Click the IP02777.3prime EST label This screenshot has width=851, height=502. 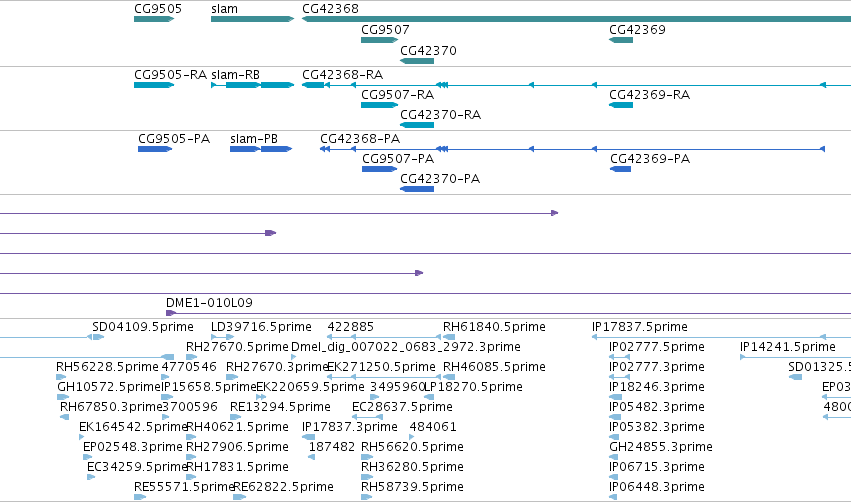[x=657, y=367]
